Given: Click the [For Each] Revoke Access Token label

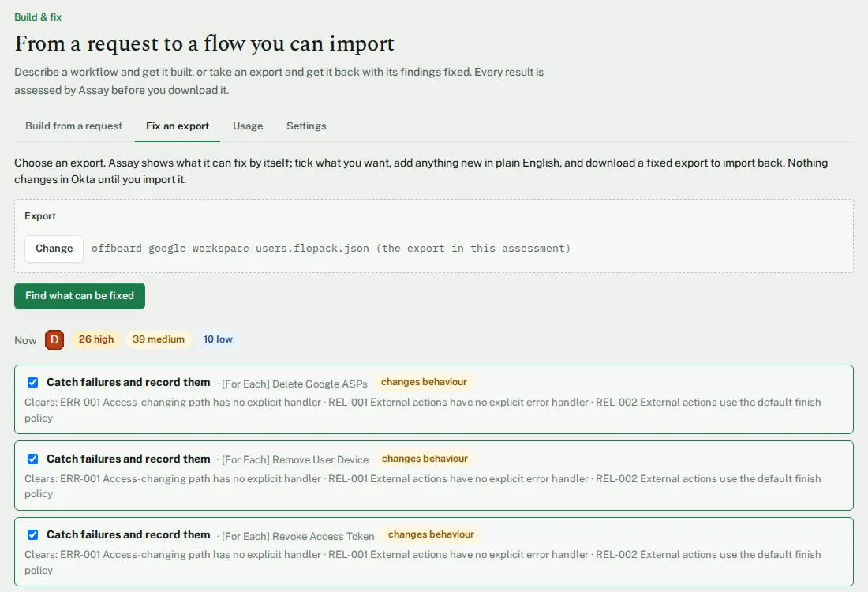Looking at the screenshot, I should tap(297, 536).
